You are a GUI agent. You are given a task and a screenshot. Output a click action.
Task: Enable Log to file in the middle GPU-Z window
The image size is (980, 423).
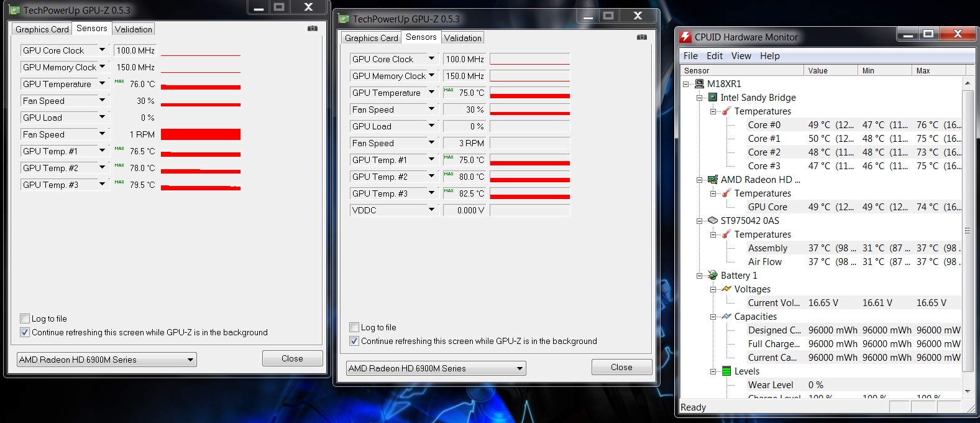pyautogui.click(x=354, y=327)
